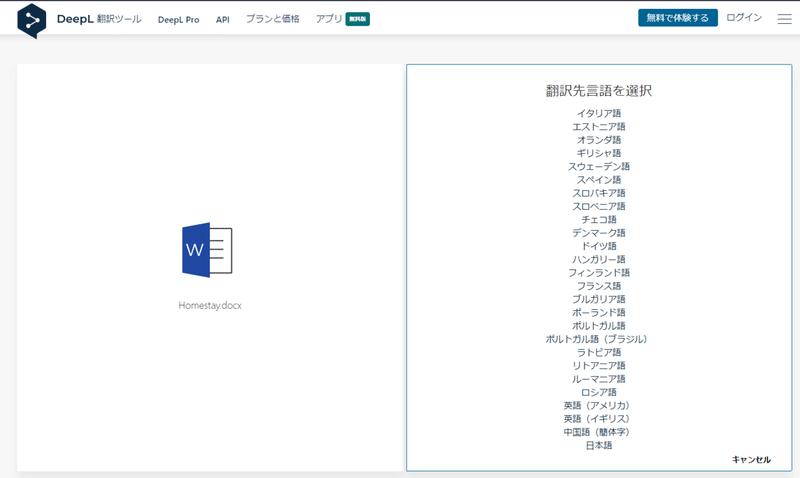
Task: Click the ログイン link
Action: click(x=744, y=17)
